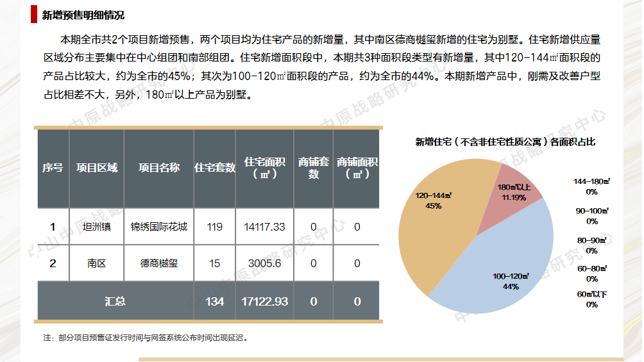The height and width of the screenshot is (362, 644).
Task: Click the row number 2 cell
Action: click(53, 263)
